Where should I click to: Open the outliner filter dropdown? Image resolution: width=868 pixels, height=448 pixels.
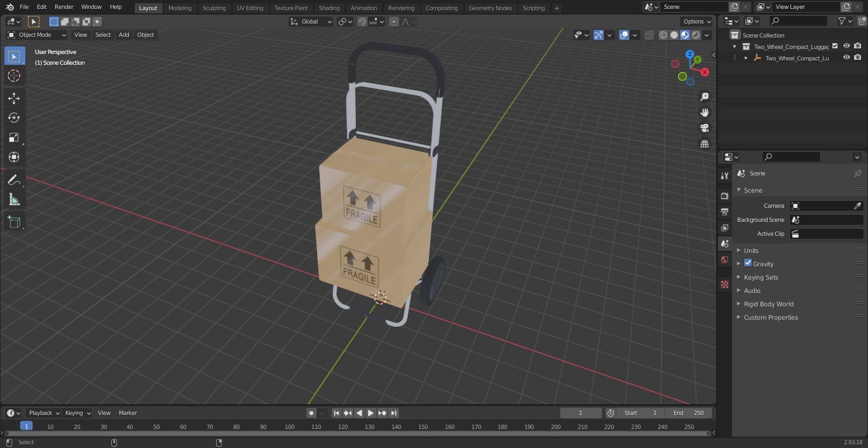844,21
